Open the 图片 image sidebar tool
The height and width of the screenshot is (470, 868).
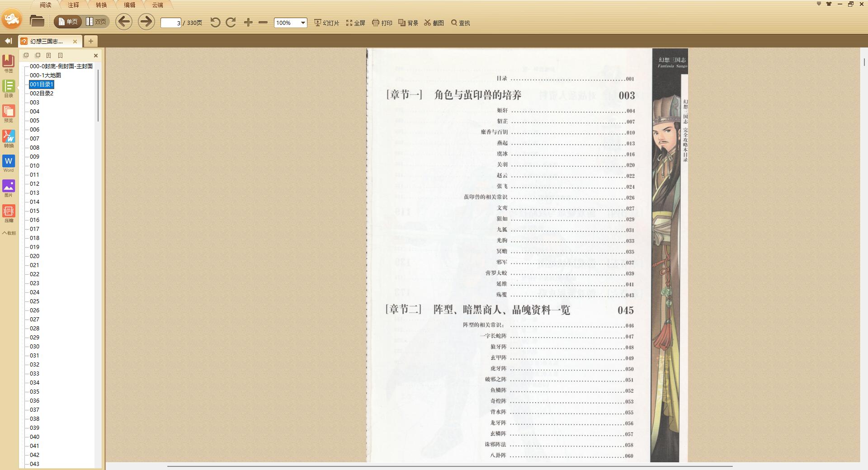9,188
